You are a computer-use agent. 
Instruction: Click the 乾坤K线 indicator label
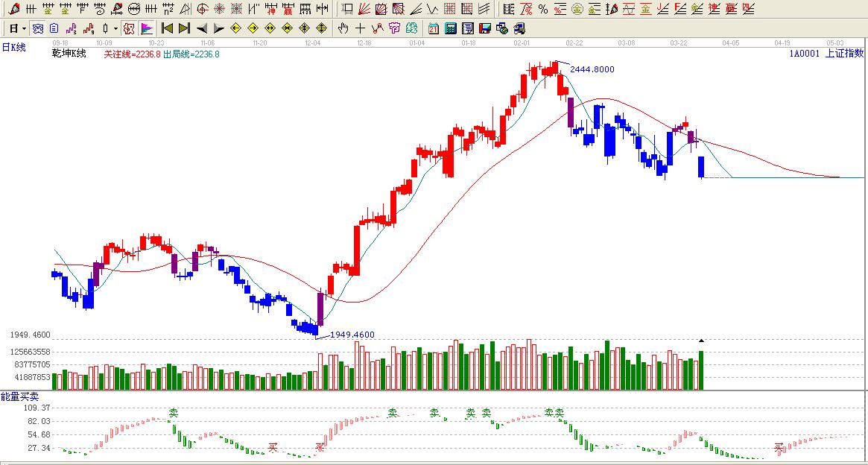pos(69,54)
